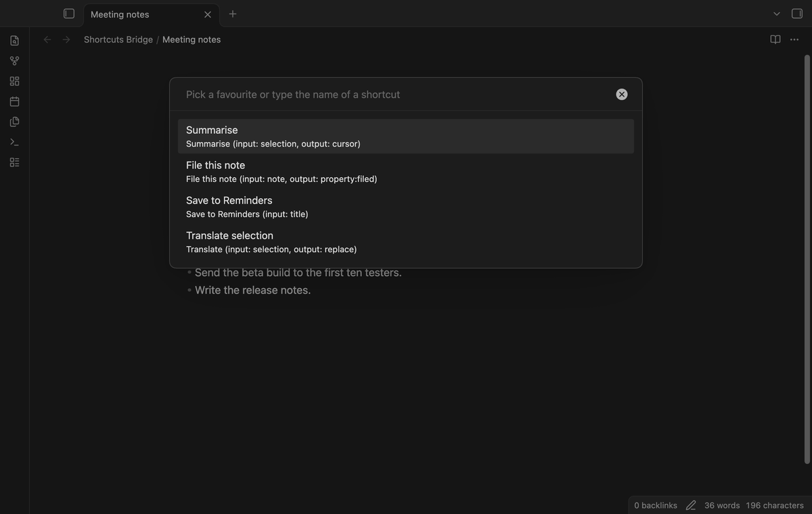The width and height of the screenshot is (812, 514).
Task: Click the vertical scrollbar on the note
Action: (x=807, y=259)
